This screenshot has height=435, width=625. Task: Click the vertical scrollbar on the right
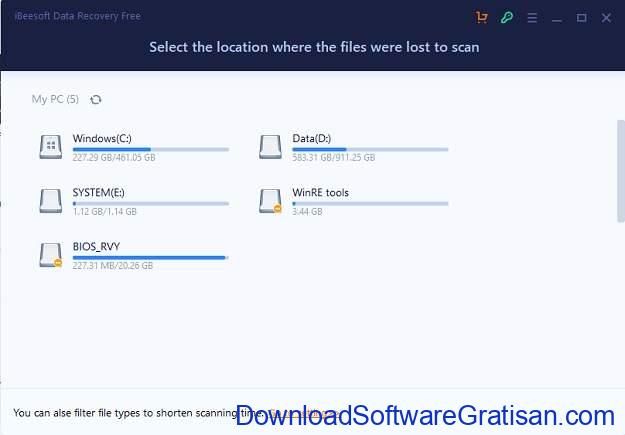621,171
